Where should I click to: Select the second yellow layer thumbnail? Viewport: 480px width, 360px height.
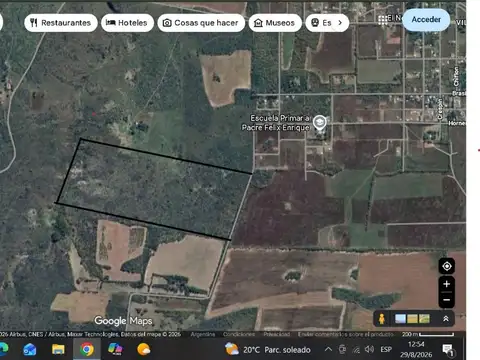(412, 319)
